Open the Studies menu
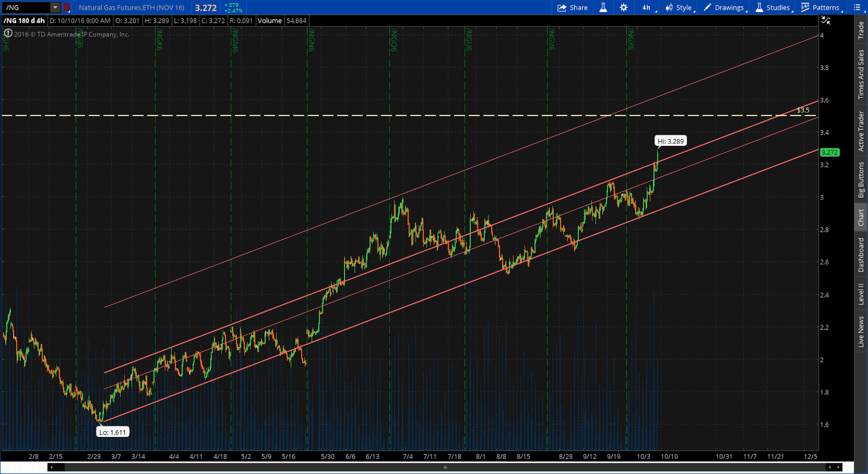 [x=774, y=8]
